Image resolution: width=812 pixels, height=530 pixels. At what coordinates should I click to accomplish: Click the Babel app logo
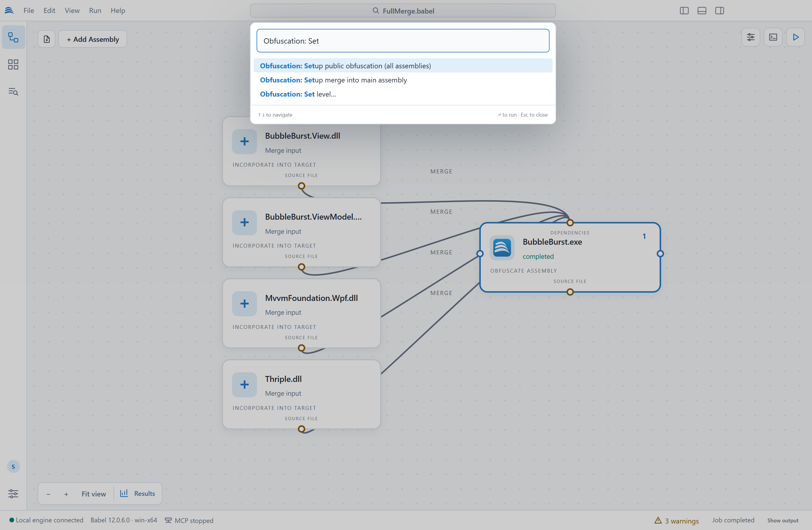coord(9,11)
